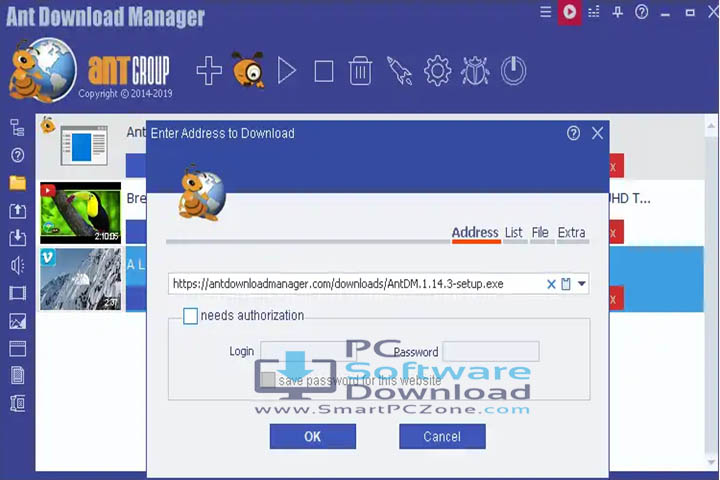Viewport: 720px width, 480px height.
Task: Expand the address history dropdown arrow
Action: click(x=581, y=284)
